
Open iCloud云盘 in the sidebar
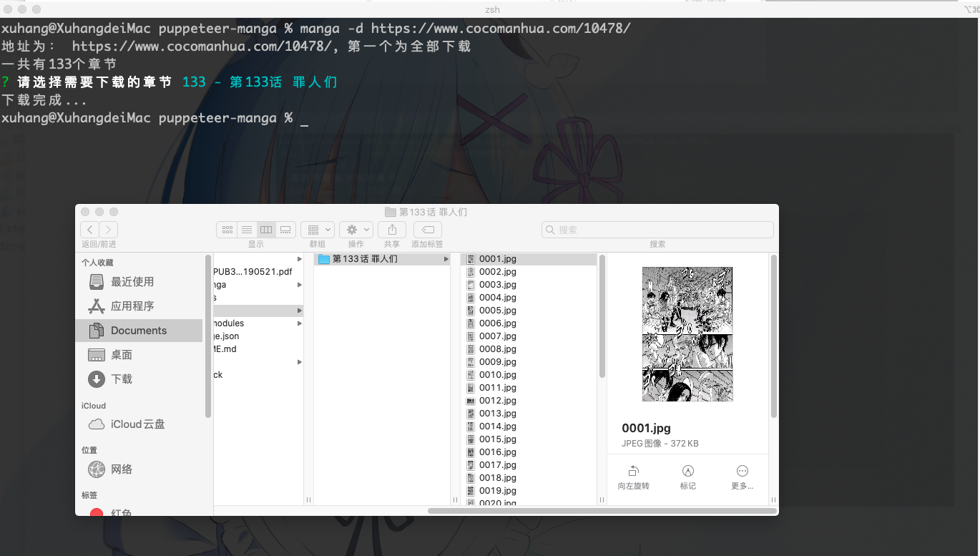point(139,424)
